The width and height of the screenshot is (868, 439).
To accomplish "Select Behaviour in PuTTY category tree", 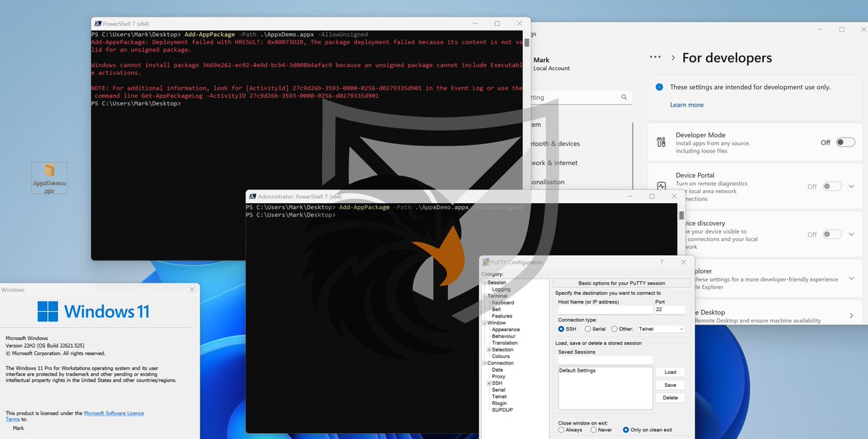I will 504,336.
